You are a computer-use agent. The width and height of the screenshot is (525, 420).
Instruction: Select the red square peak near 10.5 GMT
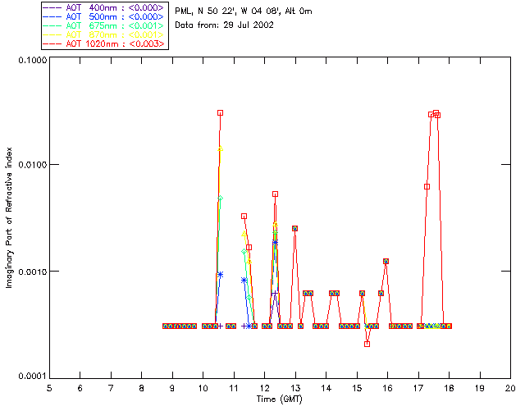pyautogui.click(x=220, y=113)
